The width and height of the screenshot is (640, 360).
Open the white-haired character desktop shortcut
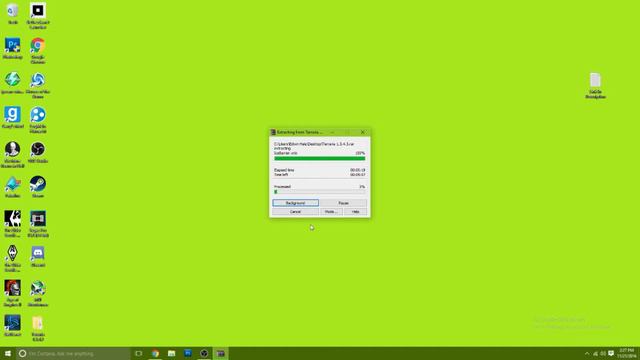point(13,155)
